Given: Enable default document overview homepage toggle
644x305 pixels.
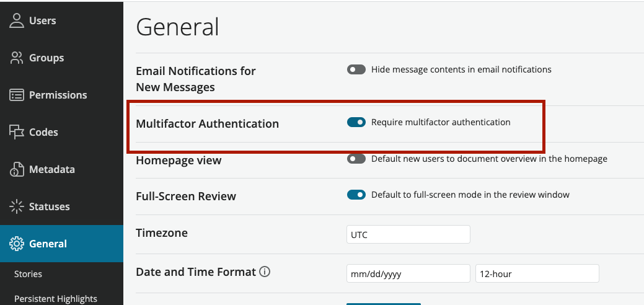Looking at the screenshot, I should point(356,159).
